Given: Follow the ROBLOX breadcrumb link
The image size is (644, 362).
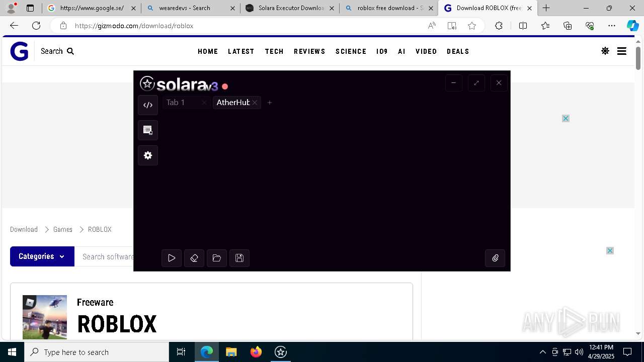Looking at the screenshot, I should point(100,229).
